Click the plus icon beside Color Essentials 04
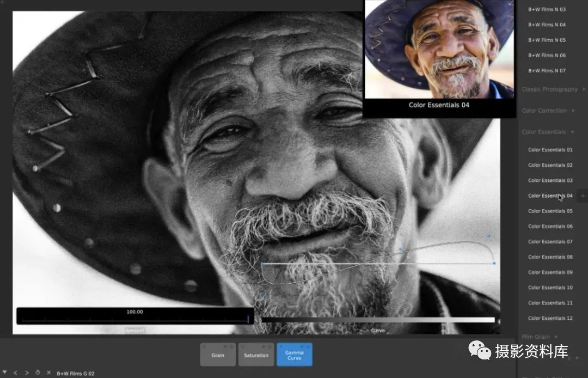This screenshot has height=378, width=588. pos(583,196)
